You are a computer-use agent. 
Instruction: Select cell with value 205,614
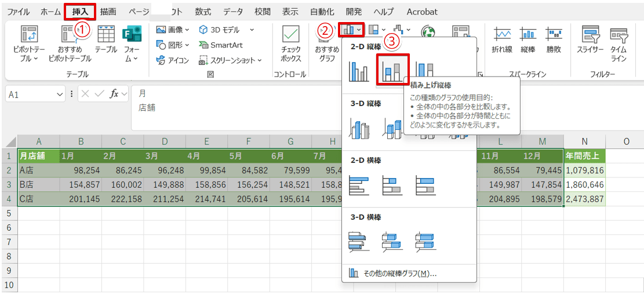(x=249, y=199)
